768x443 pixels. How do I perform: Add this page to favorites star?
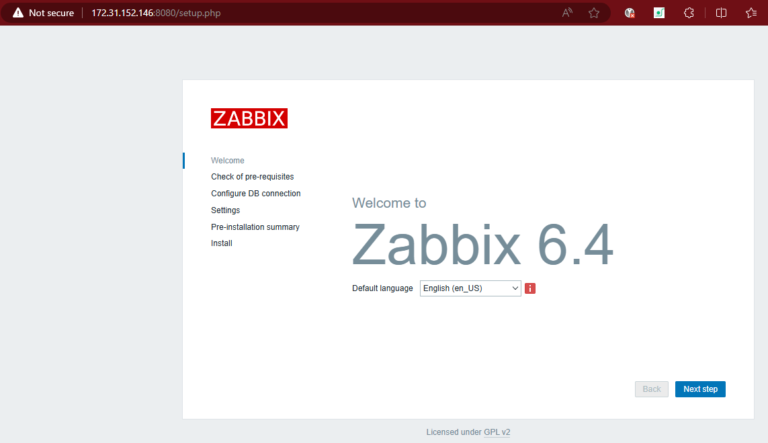point(594,13)
